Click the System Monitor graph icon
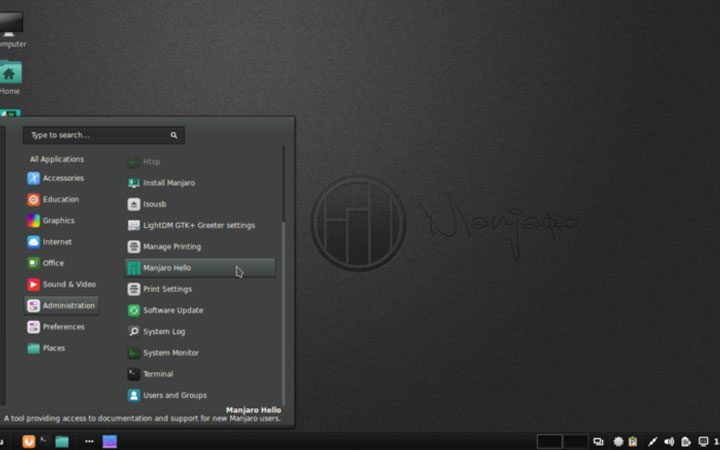This screenshot has width=720, height=450. coord(134,353)
